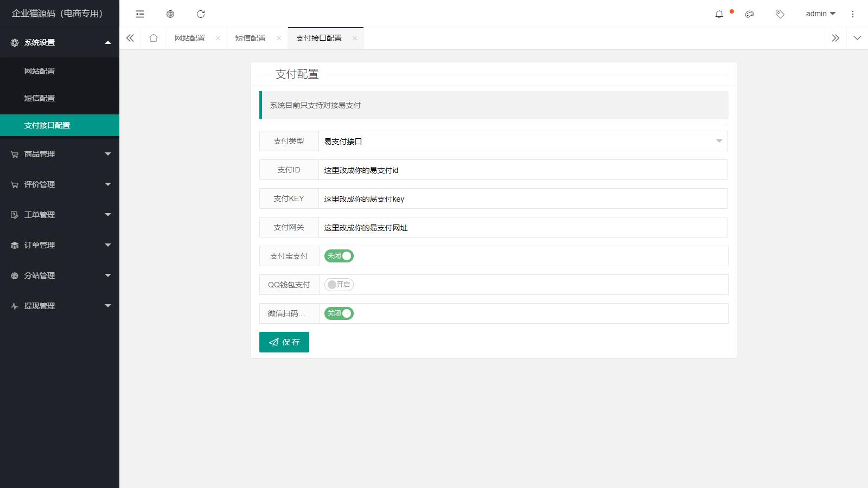
Task: Click the tag note icon
Action: click(780, 14)
